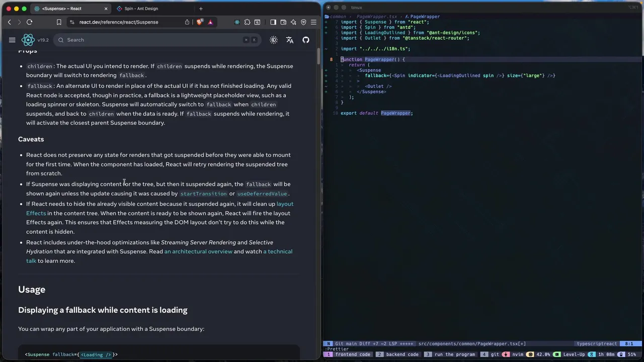Open Brave Rewards triangle icon
The image size is (644, 362).
(x=210, y=22)
